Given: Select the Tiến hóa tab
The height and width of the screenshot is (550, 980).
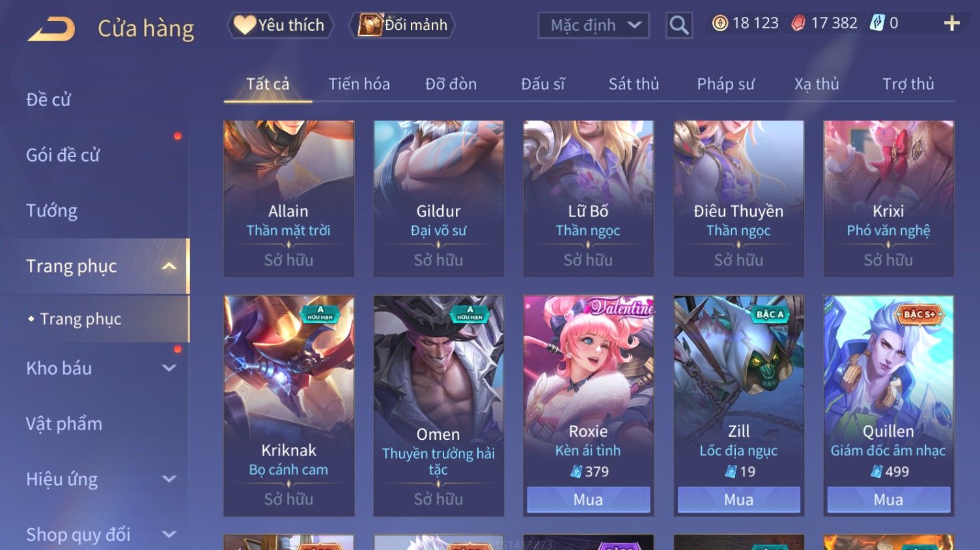Looking at the screenshot, I should pos(359,84).
